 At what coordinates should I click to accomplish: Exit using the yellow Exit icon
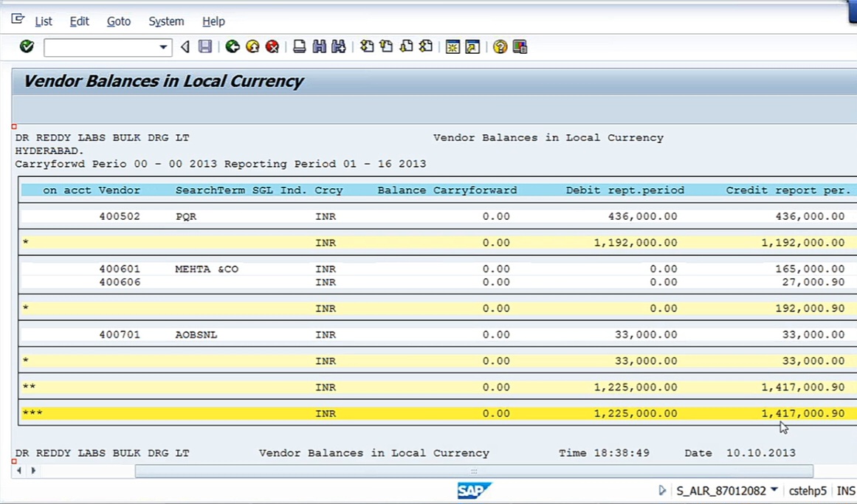pos(252,47)
